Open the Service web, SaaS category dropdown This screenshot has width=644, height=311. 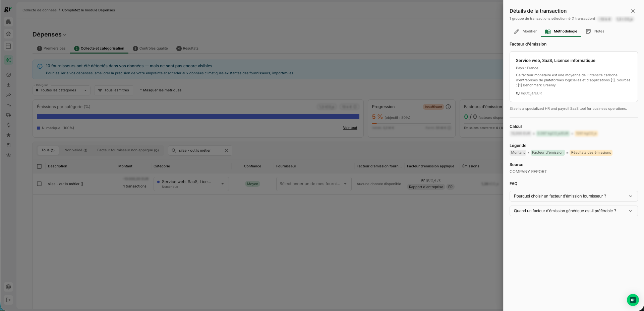tap(191, 184)
